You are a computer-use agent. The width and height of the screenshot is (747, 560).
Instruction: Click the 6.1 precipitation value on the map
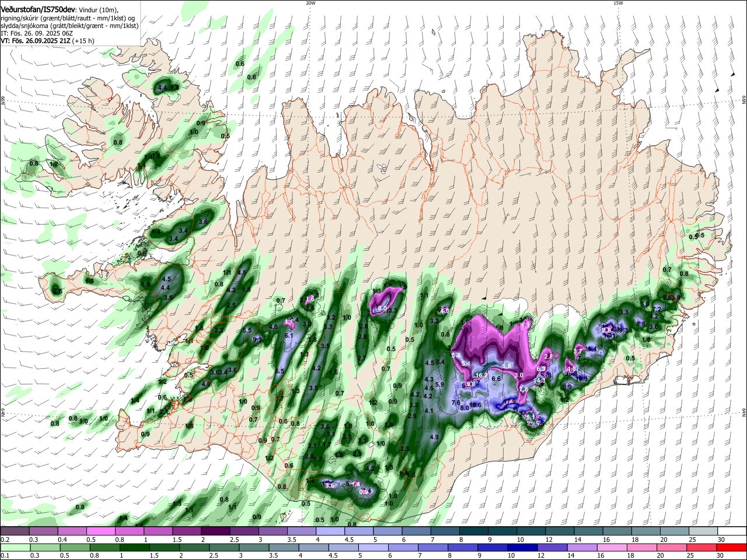coord(289,335)
